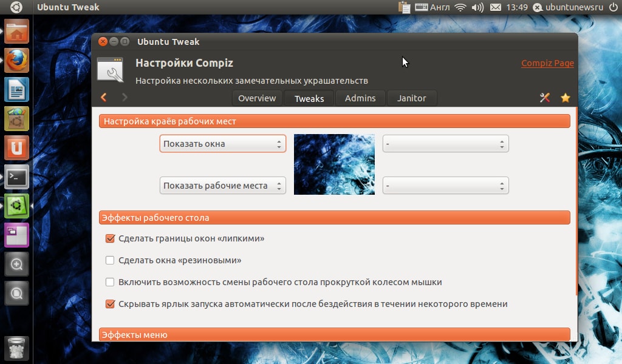The height and width of the screenshot is (364, 622).
Task: Open the Applications lens with plus magnifier
Action: point(16,264)
